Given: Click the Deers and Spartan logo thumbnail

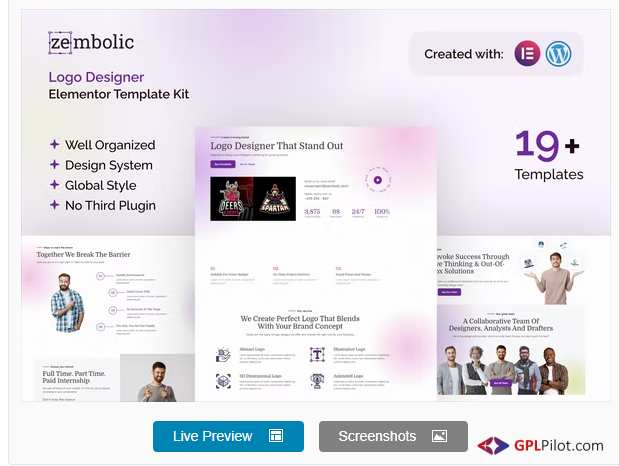Looking at the screenshot, I should pos(253,199).
